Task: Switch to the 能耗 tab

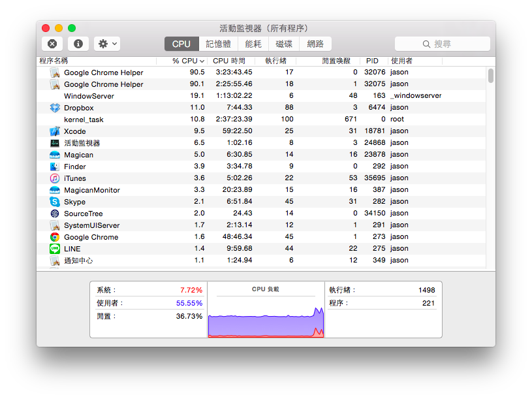Action: [253, 44]
